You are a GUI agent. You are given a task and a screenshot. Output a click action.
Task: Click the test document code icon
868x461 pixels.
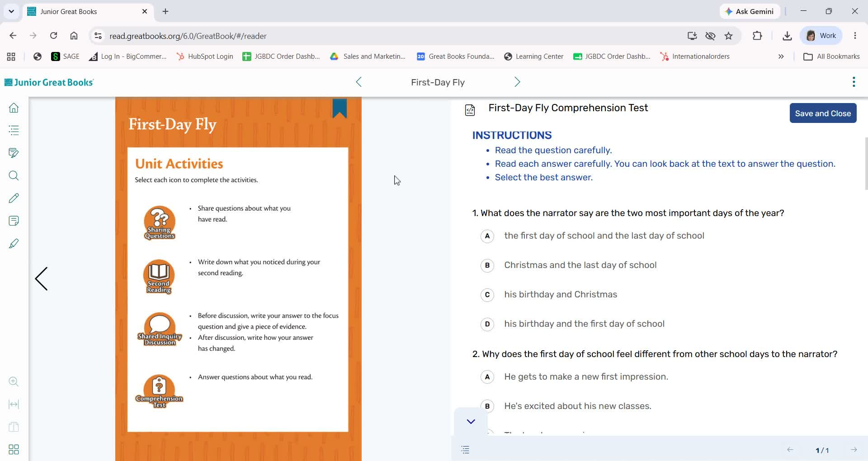coord(470,110)
